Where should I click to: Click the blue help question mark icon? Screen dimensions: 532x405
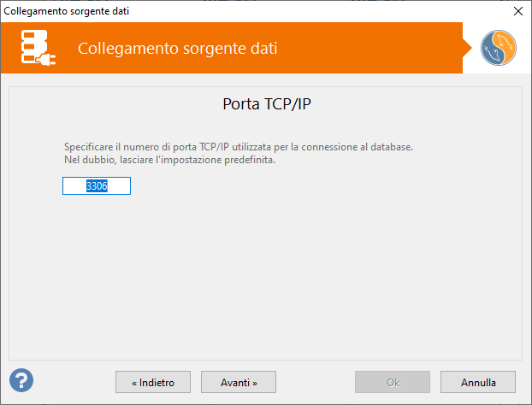pyautogui.click(x=21, y=380)
